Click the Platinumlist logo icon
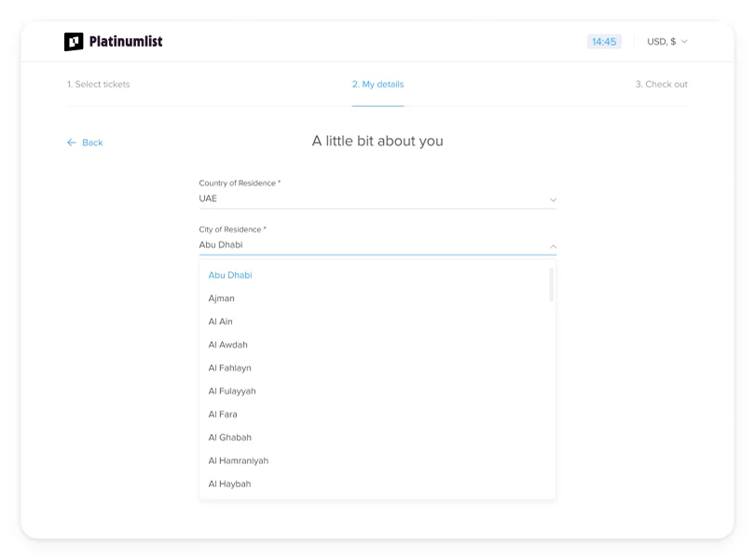 pyautogui.click(x=74, y=42)
